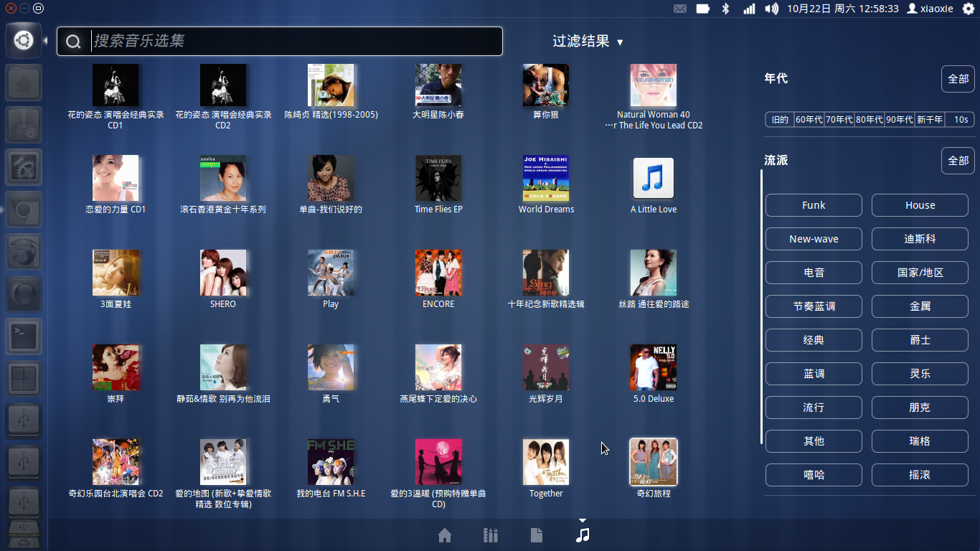Collapse the 过滤结果 filter results arrow

point(620,42)
